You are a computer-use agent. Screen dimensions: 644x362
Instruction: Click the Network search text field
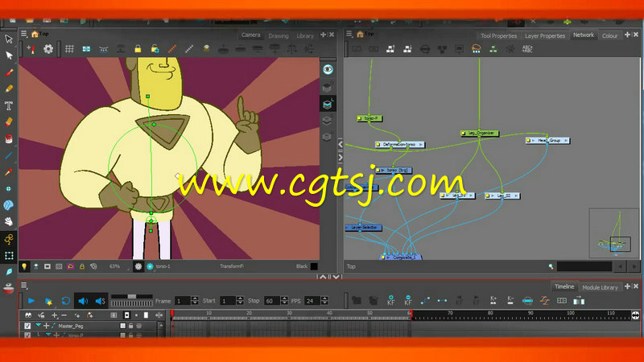584,267
